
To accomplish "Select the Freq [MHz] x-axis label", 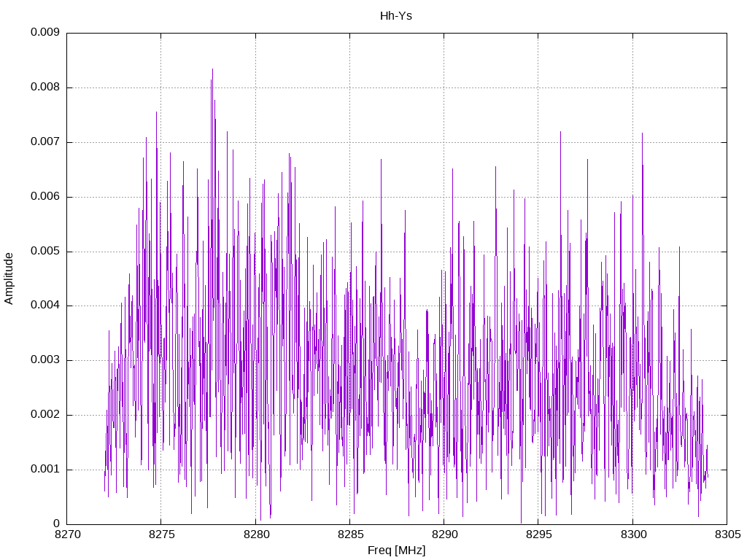I will (396, 551).
